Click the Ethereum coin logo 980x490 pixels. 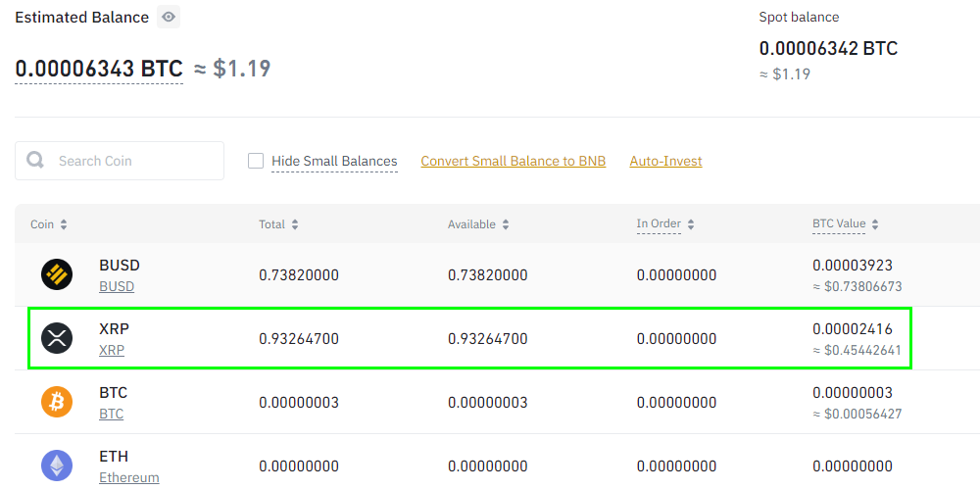click(x=57, y=465)
